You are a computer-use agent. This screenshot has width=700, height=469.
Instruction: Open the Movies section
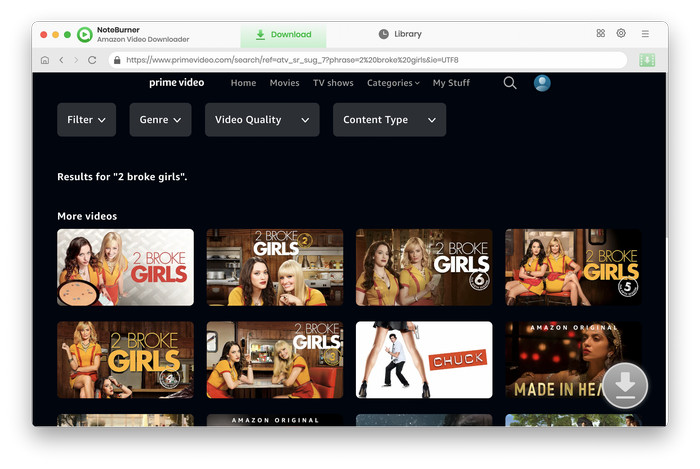click(x=284, y=83)
